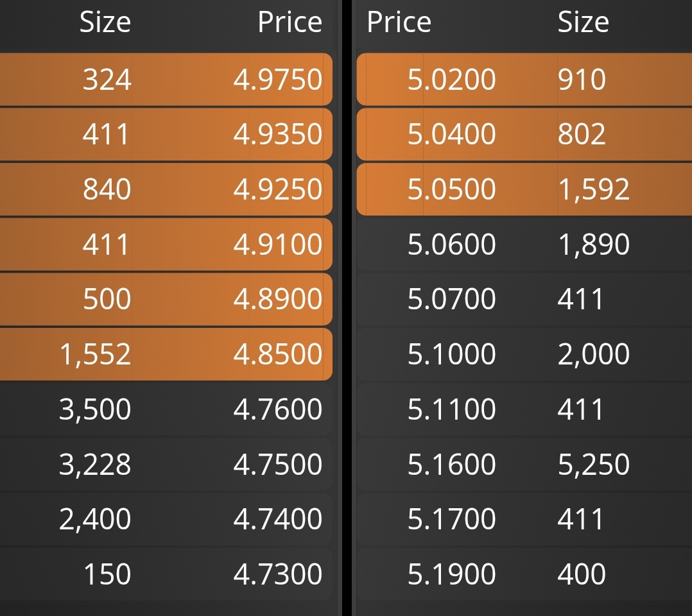Image resolution: width=692 pixels, height=616 pixels.
Task: Click the 4.8500 bid row sized 1,552
Action: click(166, 354)
